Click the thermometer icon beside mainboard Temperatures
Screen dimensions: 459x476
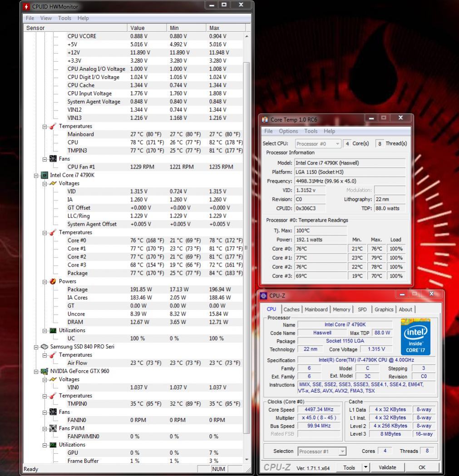click(x=53, y=126)
